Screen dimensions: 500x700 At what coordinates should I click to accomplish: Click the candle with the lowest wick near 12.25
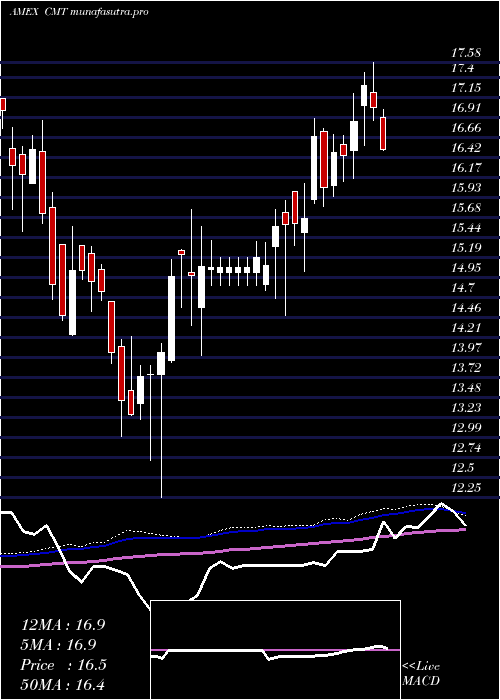point(161,420)
